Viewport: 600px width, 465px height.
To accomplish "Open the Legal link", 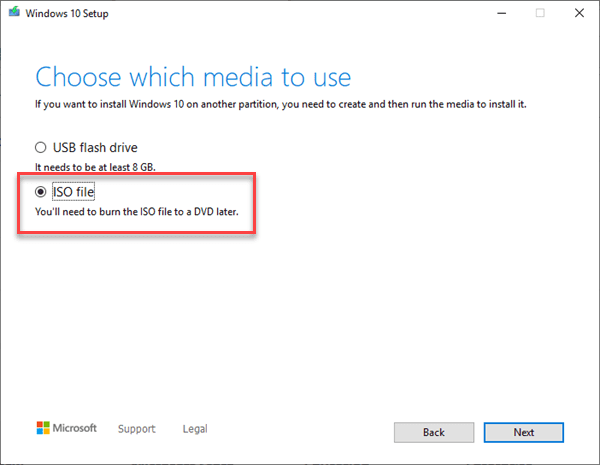I will pos(195,429).
